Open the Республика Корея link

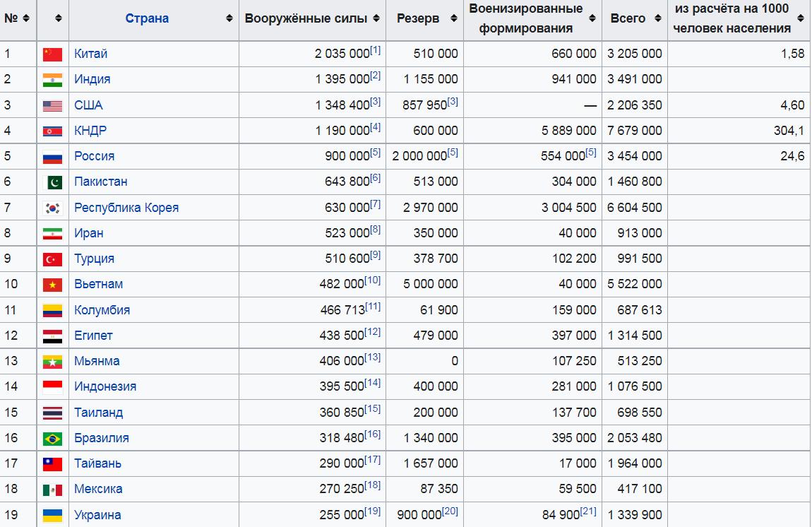tap(126, 208)
